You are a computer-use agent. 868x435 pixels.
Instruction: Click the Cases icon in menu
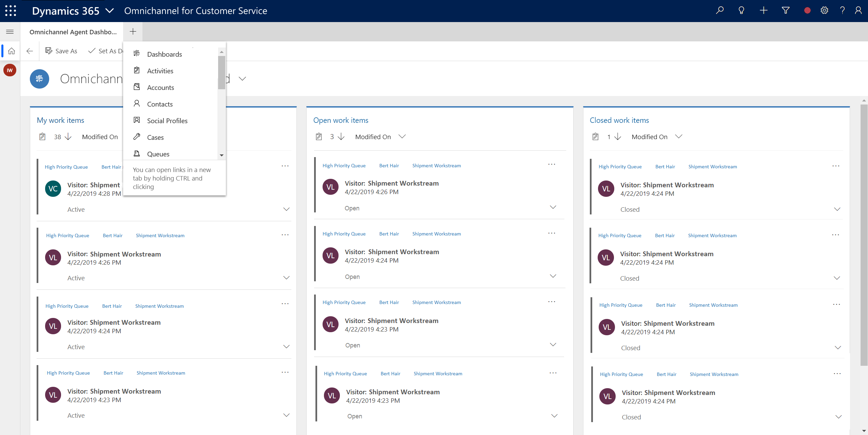click(x=136, y=136)
